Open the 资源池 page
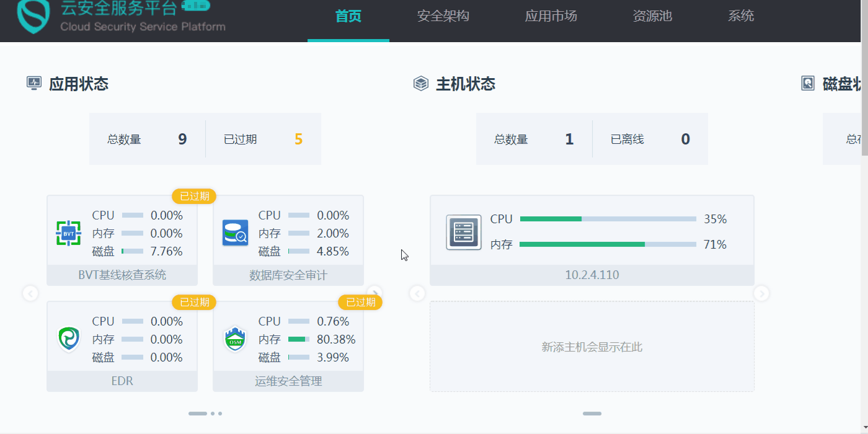The height and width of the screenshot is (434, 868). tap(652, 17)
